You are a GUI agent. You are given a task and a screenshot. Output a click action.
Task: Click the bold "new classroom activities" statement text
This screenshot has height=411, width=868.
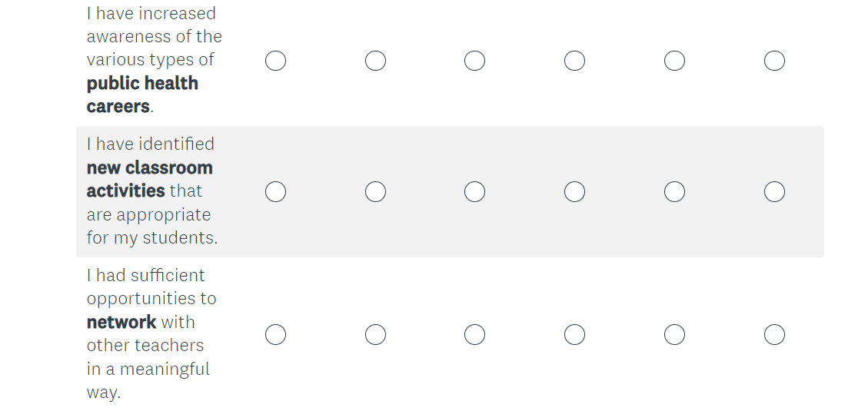[149, 168]
